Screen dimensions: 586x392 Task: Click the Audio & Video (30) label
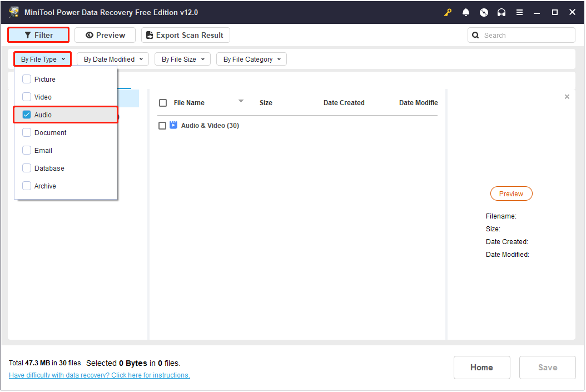[x=210, y=126]
